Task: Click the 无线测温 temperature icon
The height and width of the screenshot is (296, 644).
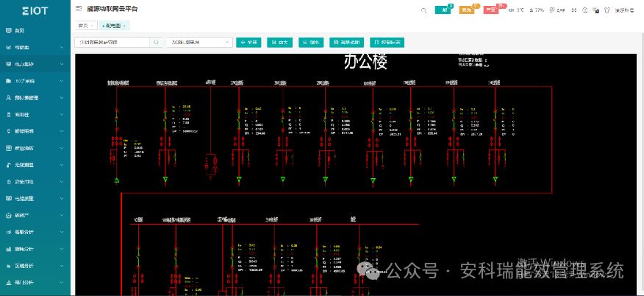Action: click(9, 165)
